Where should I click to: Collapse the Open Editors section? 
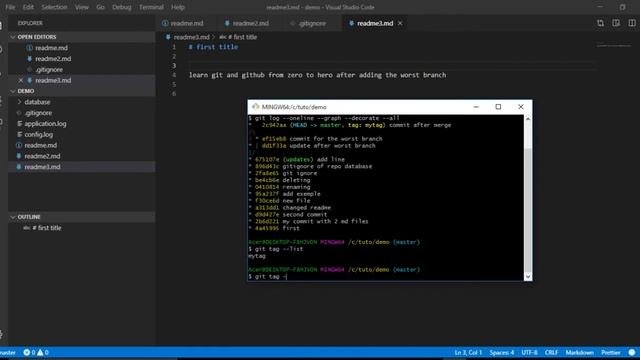(82, 37)
